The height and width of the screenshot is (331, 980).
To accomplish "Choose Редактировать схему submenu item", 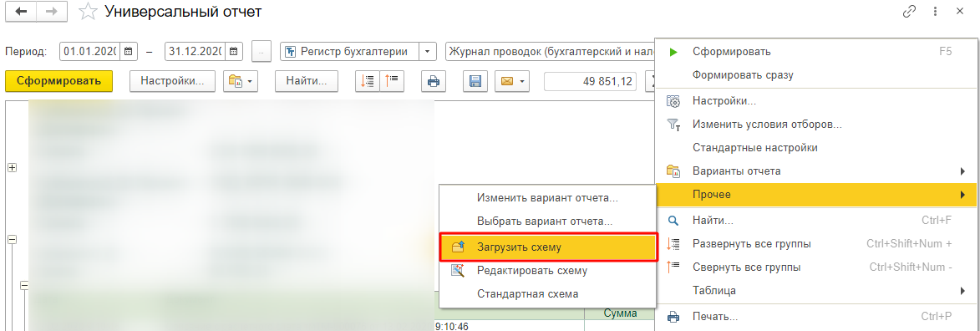I will [x=547, y=270].
